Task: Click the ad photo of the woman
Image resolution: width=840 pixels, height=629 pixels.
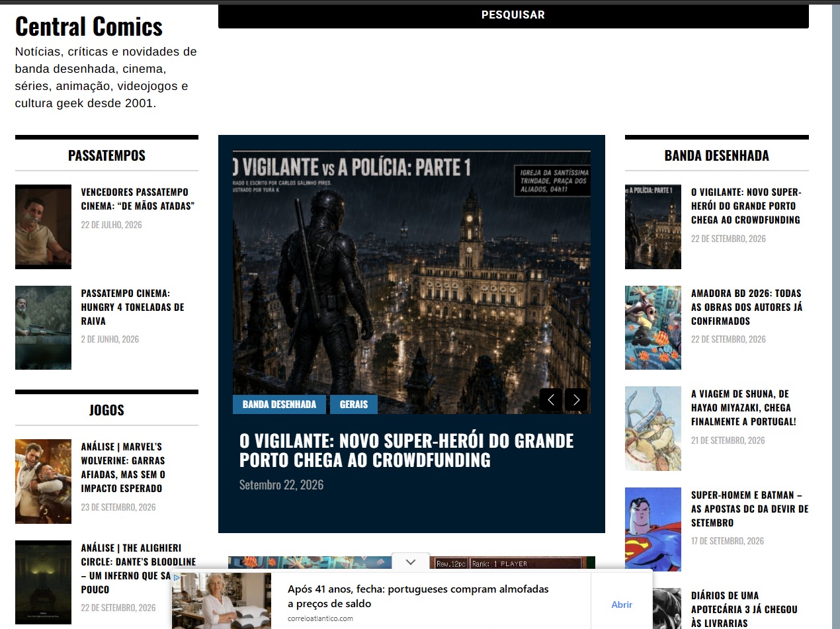Action: coord(222,601)
